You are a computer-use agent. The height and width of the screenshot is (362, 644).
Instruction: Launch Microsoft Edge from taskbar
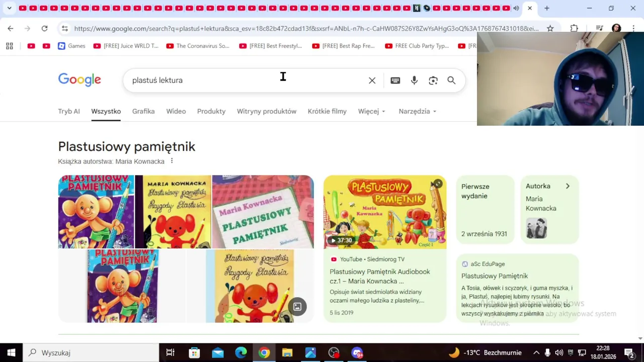pyautogui.click(x=240, y=352)
